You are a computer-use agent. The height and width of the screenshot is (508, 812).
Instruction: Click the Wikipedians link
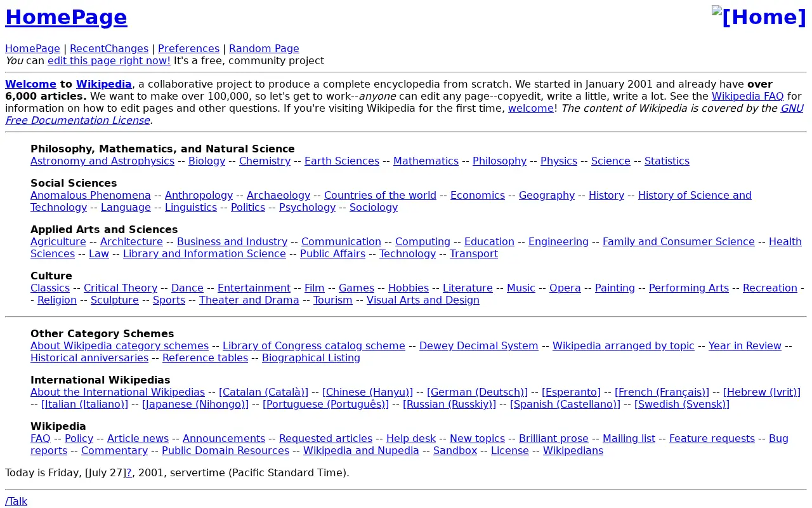[x=573, y=451]
